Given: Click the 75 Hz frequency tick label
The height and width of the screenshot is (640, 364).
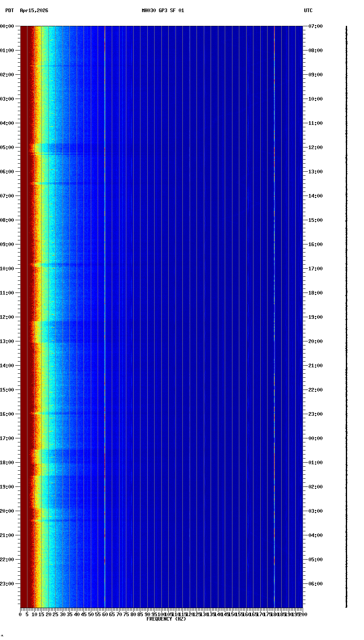Looking at the screenshot, I should tap(126, 615).
